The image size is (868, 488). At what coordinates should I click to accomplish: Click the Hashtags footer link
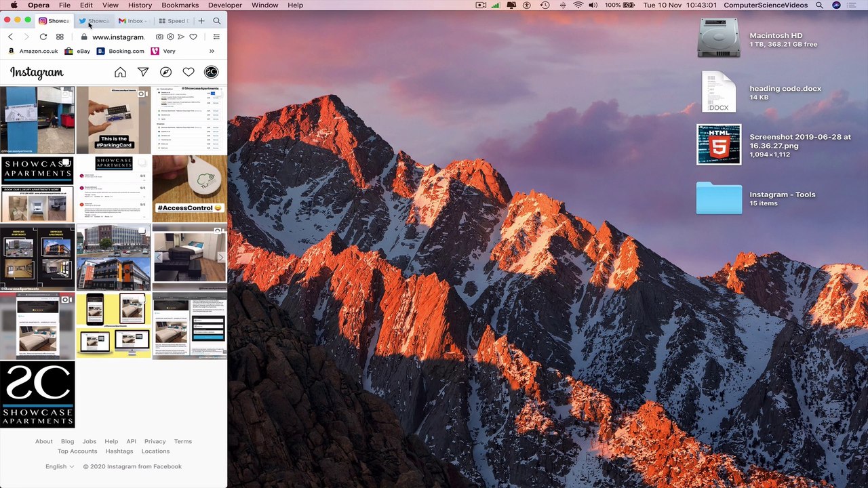pos(119,451)
